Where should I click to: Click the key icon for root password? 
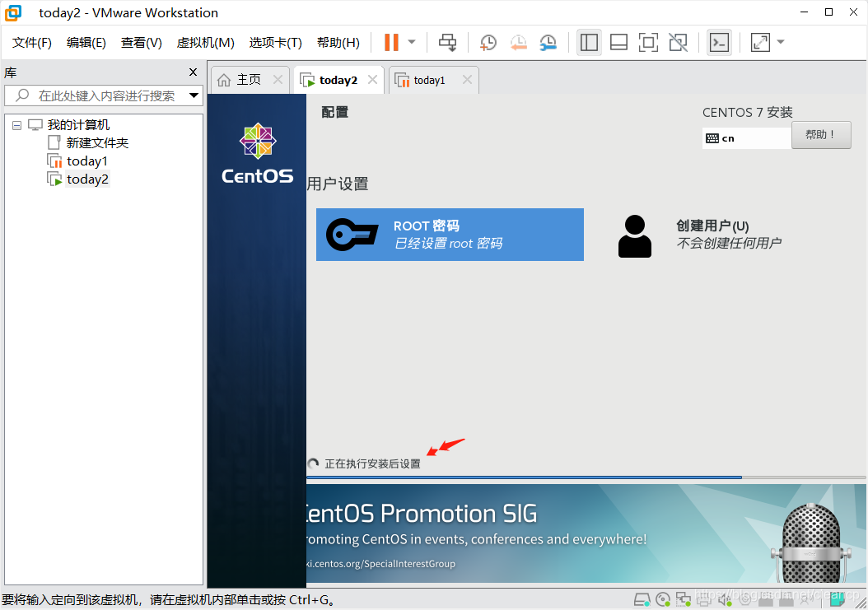352,235
